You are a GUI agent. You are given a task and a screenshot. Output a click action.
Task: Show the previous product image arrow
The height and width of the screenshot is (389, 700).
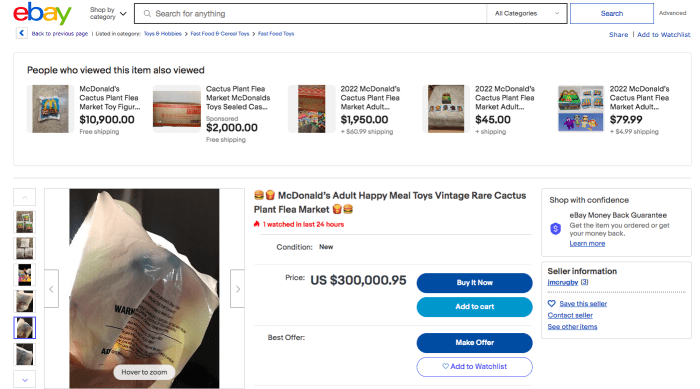[51, 289]
